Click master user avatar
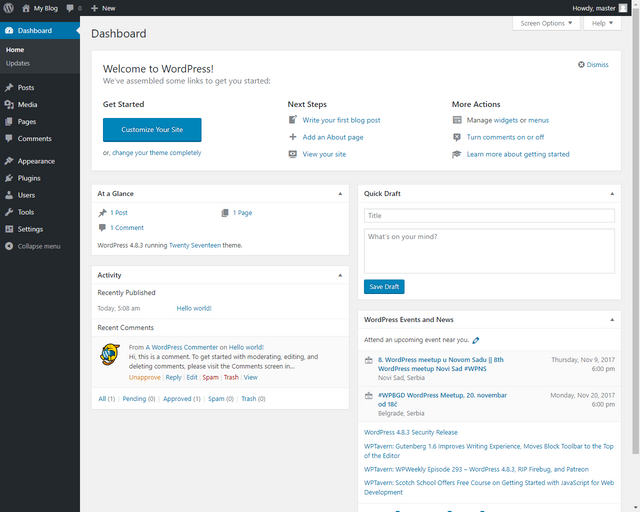Viewport: 640px width, 512px height. (623, 8)
